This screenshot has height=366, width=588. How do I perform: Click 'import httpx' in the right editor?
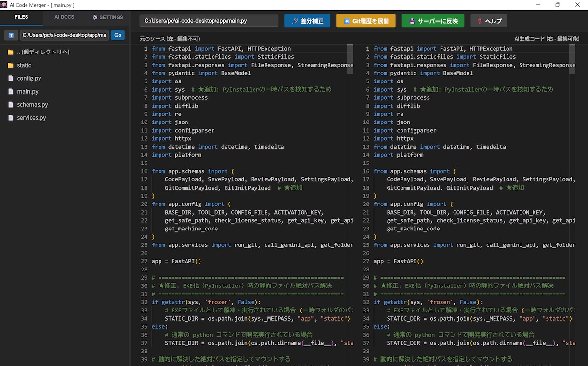point(393,138)
